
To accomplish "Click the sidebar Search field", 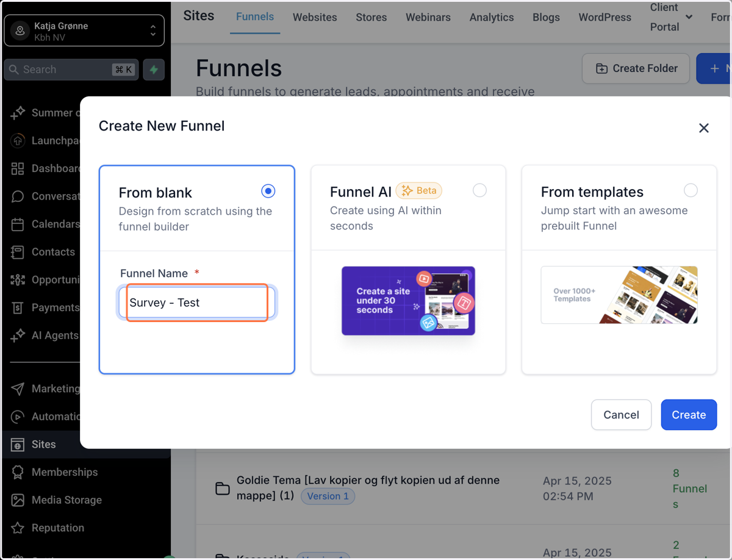I will click(x=71, y=70).
